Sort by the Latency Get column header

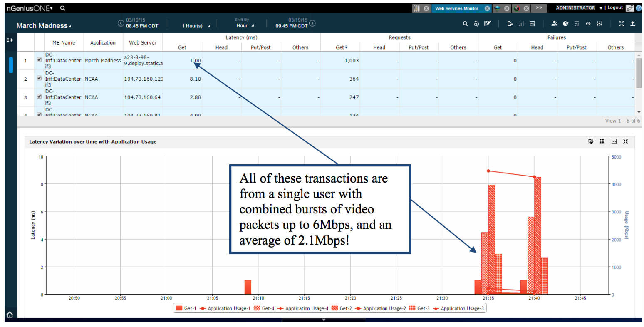182,47
